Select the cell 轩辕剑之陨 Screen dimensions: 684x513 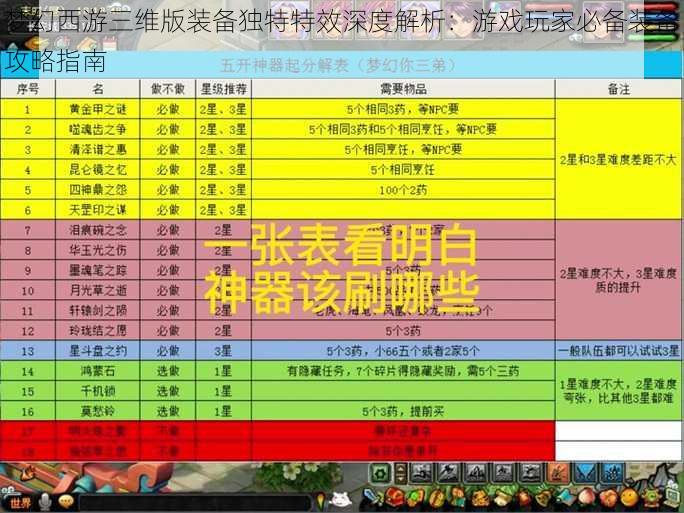(x=98, y=311)
